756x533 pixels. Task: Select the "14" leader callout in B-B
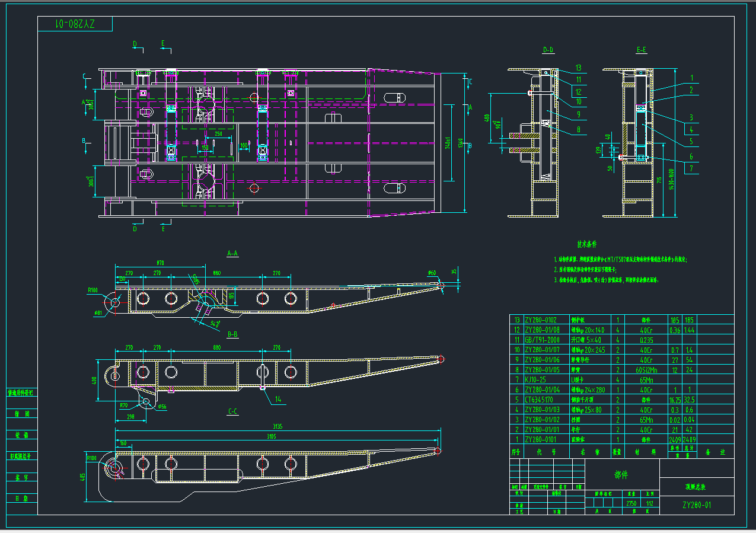pos(277,400)
